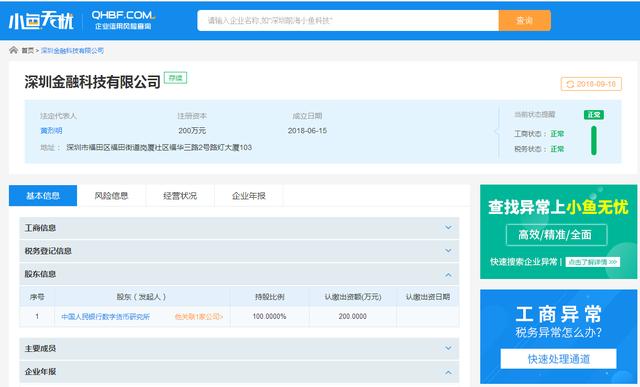Viewport: 640px width, 387px height.
Task: Click the 200.0000 subscribed capital cell
Action: (x=353, y=316)
